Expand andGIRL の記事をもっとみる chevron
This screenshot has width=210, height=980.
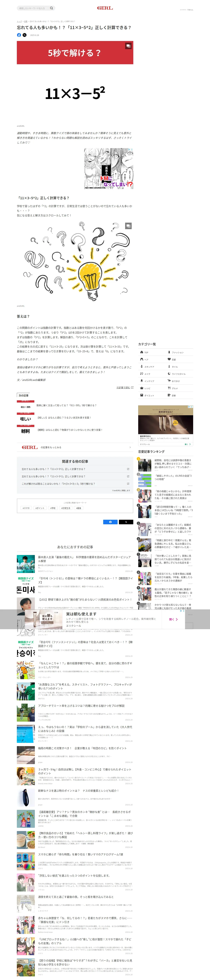[130, 447]
